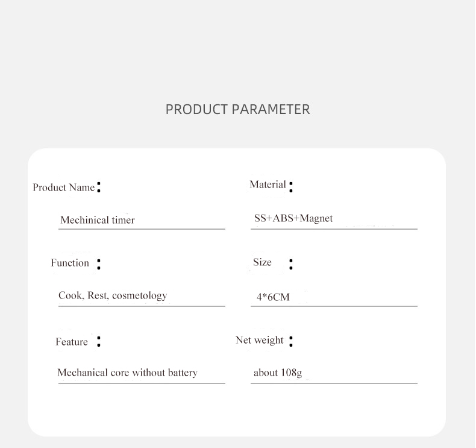Image resolution: width=476 pixels, height=448 pixels.
Task: Select the Material label
Action: coord(268,185)
